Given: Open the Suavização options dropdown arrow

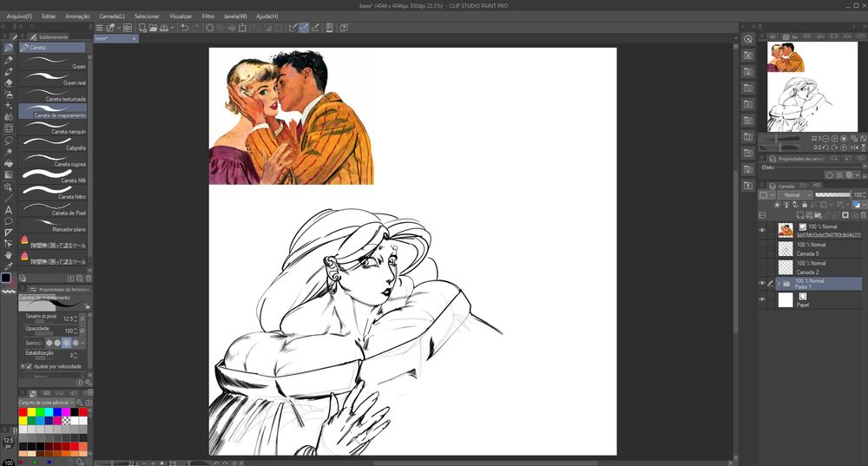Looking at the screenshot, I should point(82,343).
